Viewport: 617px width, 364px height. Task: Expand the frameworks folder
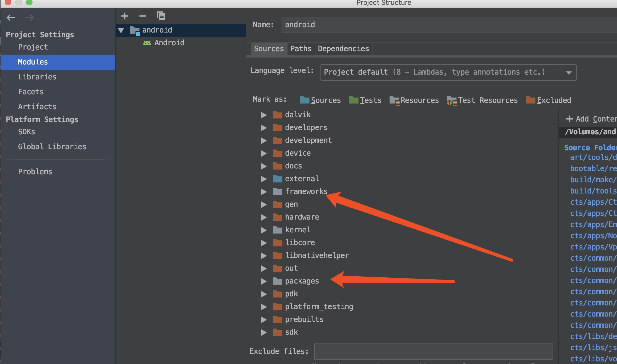264,191
